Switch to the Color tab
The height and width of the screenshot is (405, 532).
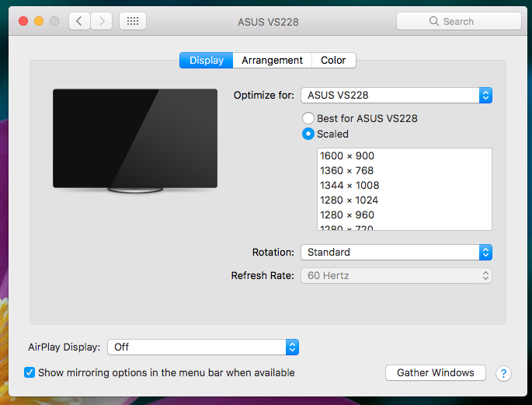pos(333,60)
